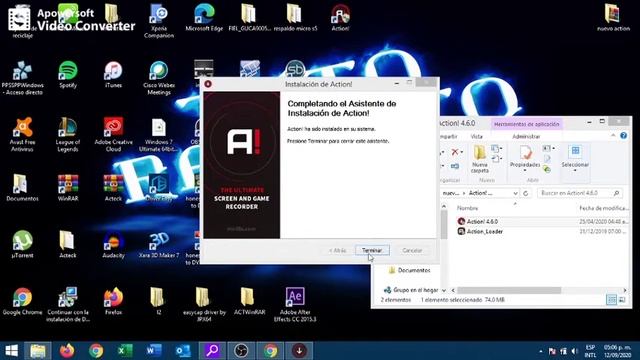This screenshot has width=640, height=360.
Task: Click the Atrás button in the installer
Action: [338, 250]
